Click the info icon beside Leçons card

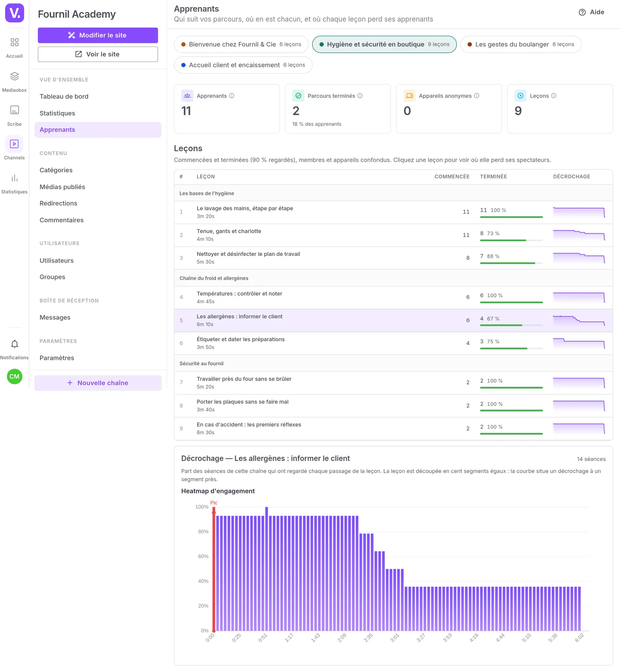coord(554,96)
